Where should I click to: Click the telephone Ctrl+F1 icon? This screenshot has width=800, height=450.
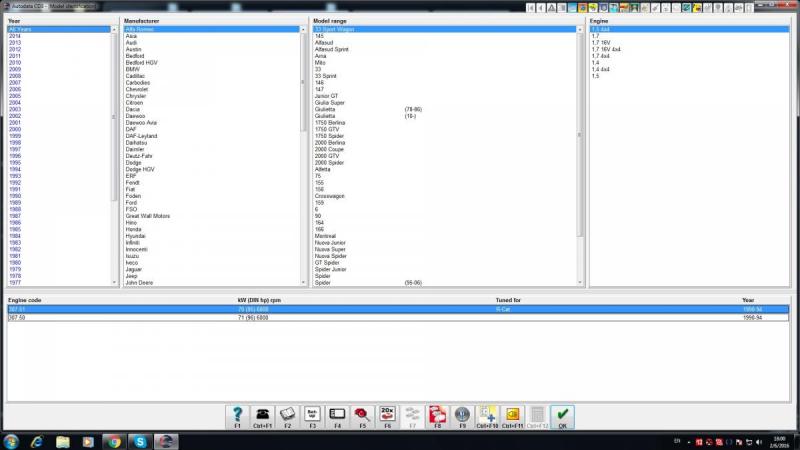262,417
